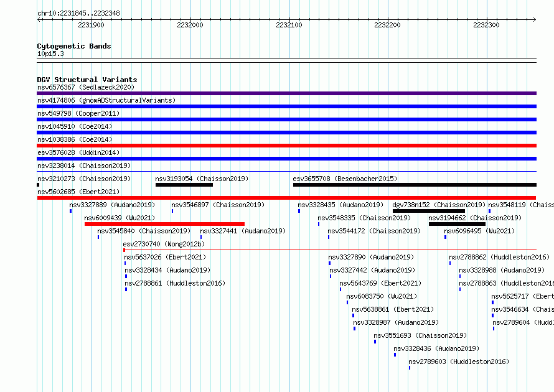Click nsv2788862 (Huddleston2016) label
The height and width of the screenshot is (392, 554).
click(499, 257)
